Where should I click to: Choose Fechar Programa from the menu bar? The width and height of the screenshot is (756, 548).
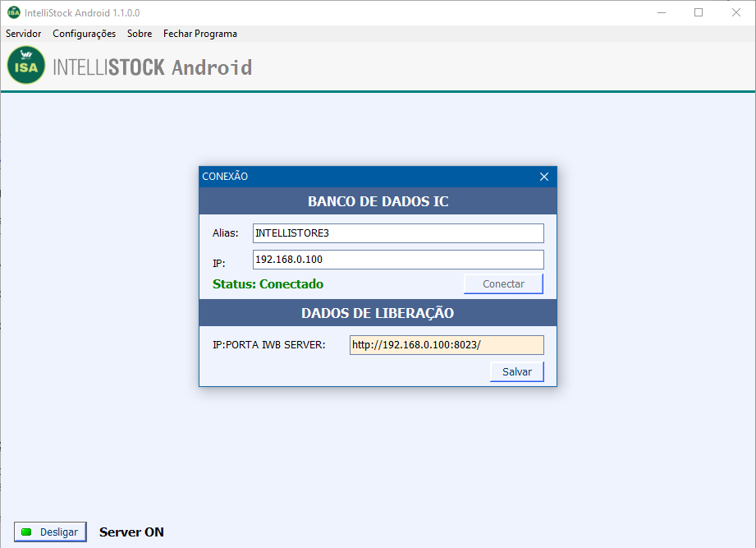200,34
